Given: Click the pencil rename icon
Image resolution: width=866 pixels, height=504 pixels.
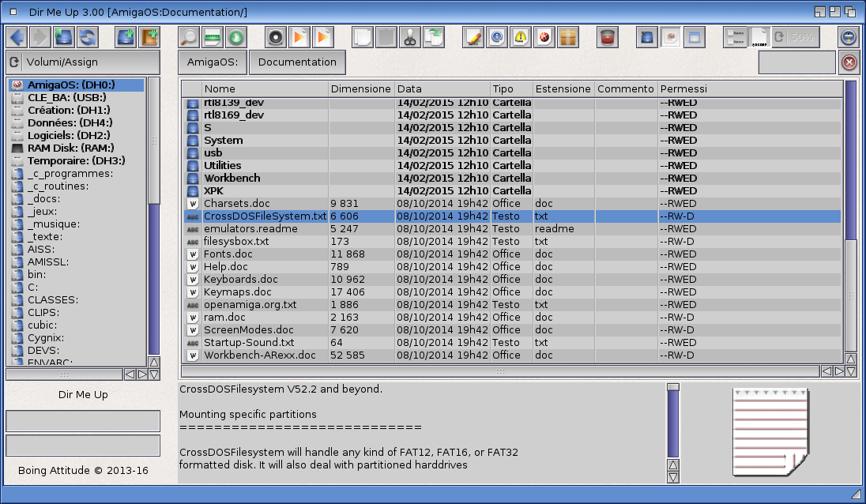Looking at the screenshot, I should (473, 37).
